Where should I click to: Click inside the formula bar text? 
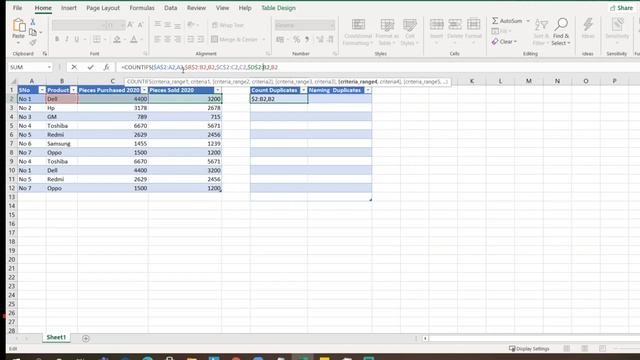pyautogui.click(x=199, y=67)
